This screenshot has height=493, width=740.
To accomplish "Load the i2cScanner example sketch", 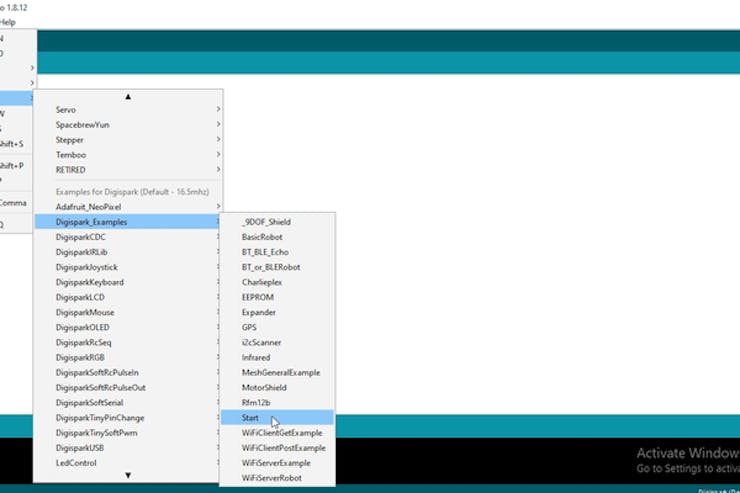I will coord(278,343).
